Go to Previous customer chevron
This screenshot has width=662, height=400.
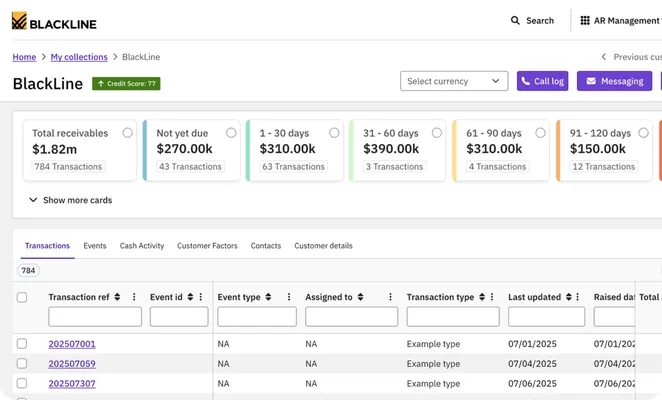click(x=604, y=57)
